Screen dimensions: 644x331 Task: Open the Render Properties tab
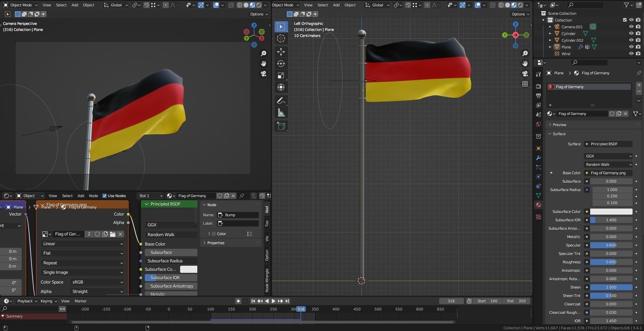click(538, 86)
